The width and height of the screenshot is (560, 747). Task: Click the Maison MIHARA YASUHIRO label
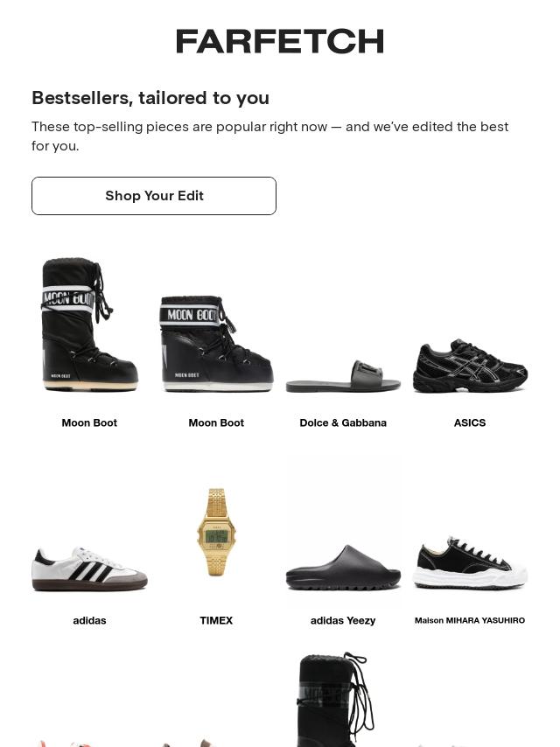click(x=470, y=620)
